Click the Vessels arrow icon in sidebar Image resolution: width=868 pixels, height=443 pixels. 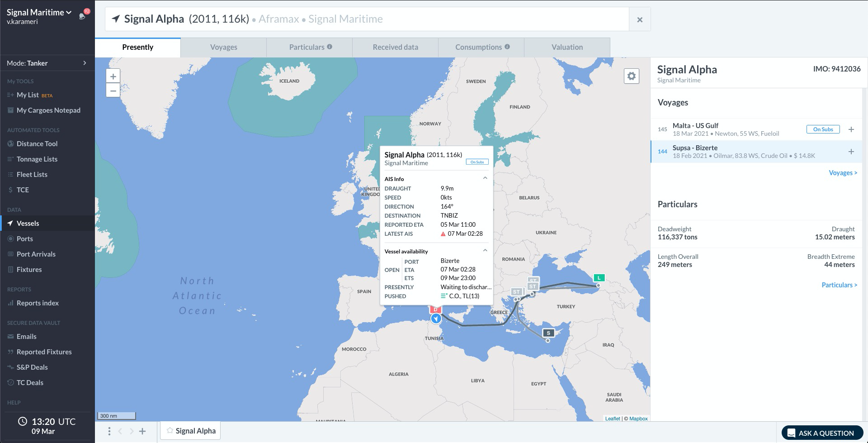point(10,224)
